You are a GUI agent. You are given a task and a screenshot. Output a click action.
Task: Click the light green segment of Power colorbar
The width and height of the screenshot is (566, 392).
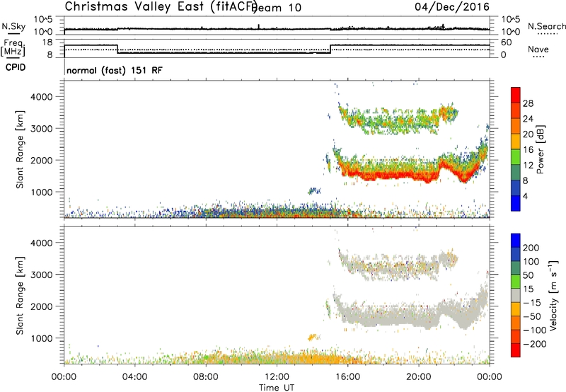point(516,156)
